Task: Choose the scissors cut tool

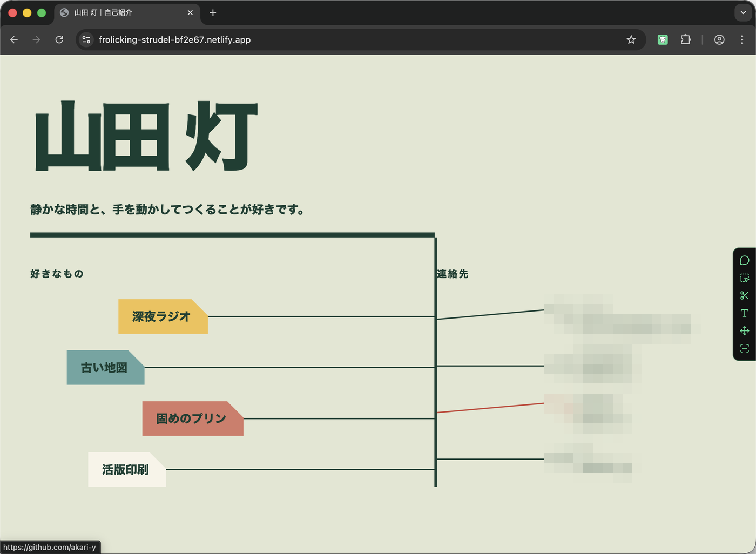Action: (745, 295)
